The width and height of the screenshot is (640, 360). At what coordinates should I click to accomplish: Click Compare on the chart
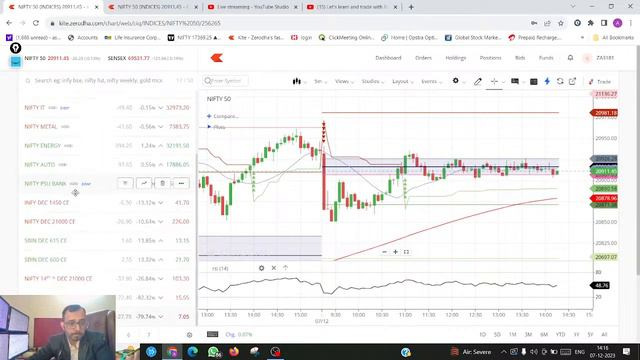[223, 116]
